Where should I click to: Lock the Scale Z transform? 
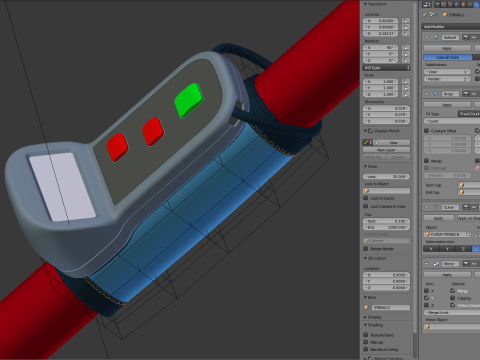coord(406,94)
